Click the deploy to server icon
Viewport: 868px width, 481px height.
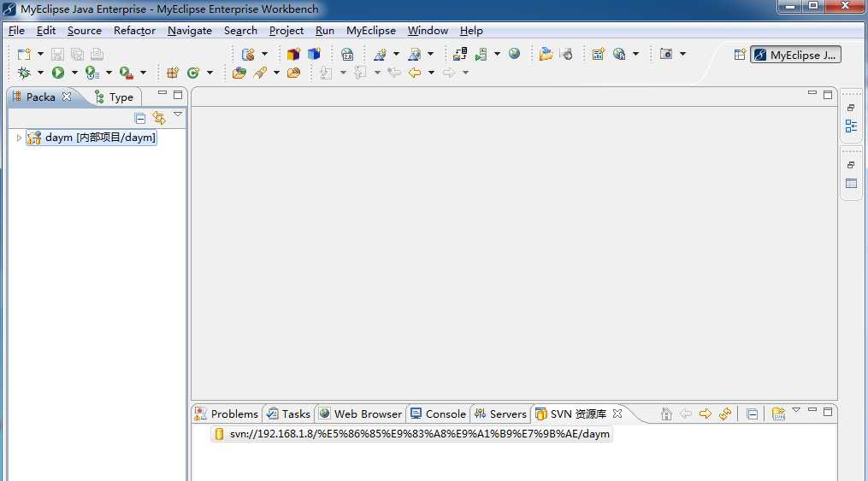click(x=460, y=54)
